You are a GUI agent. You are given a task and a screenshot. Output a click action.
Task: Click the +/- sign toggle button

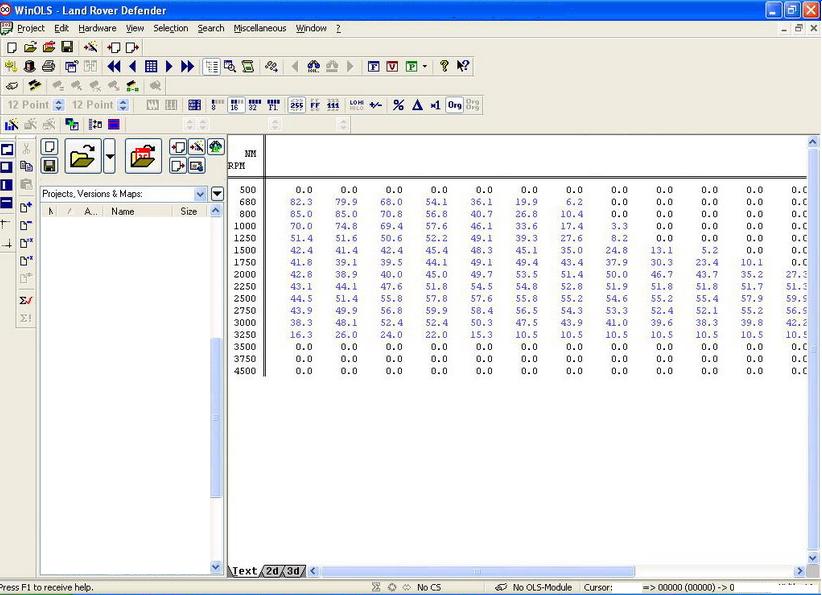(x=376, y=105)
